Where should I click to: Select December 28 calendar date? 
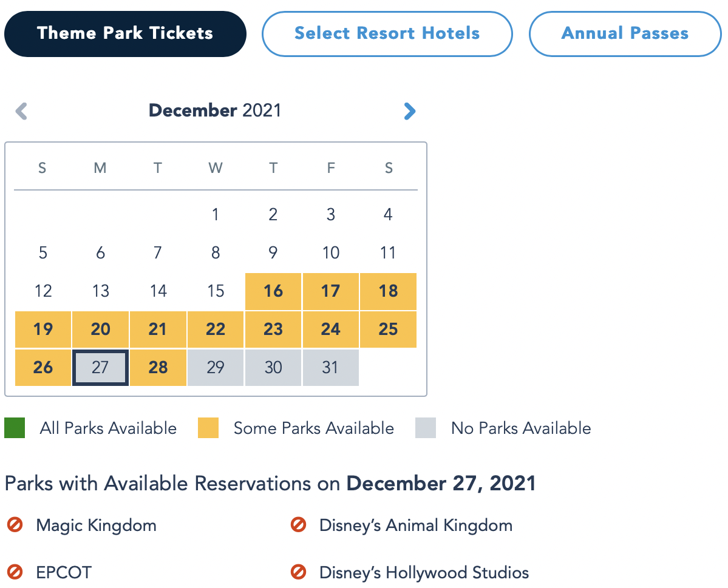pyautogui.click(x=158, y=367)
